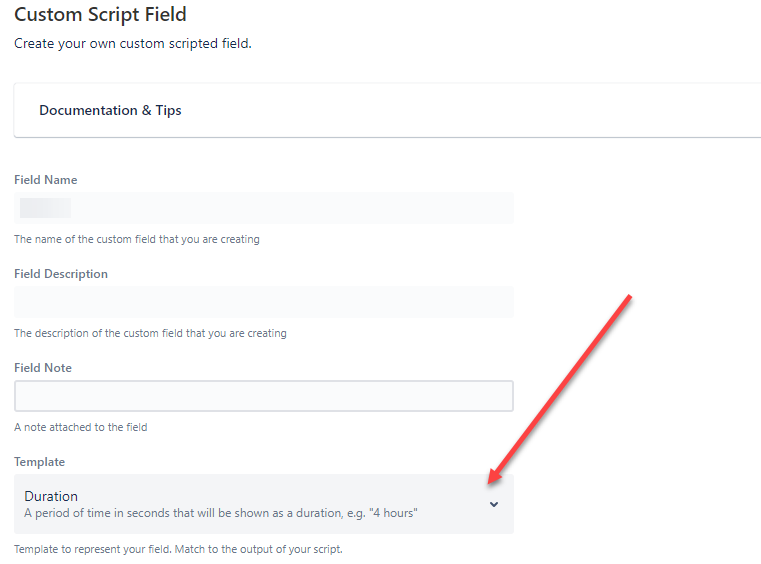This screenshot has height=564, width=761.
Task: Click the red annotation arrow
Action: point(559,390)
